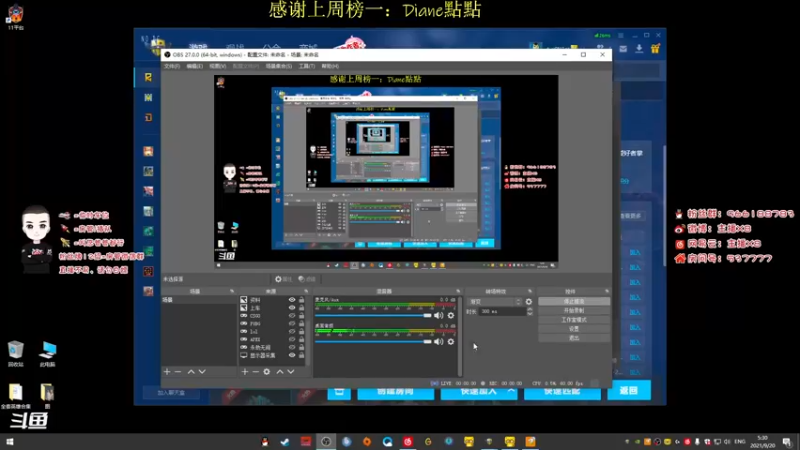800x450 pixels.
Task: Pop out the 来源 dock using its header icon
Action: click(x=306, y=291)
